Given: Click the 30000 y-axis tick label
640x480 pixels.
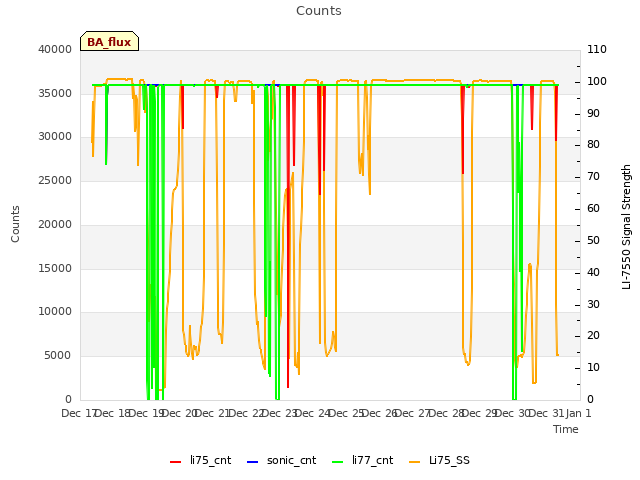Looking at the screenshot, I should pos(55,137).
